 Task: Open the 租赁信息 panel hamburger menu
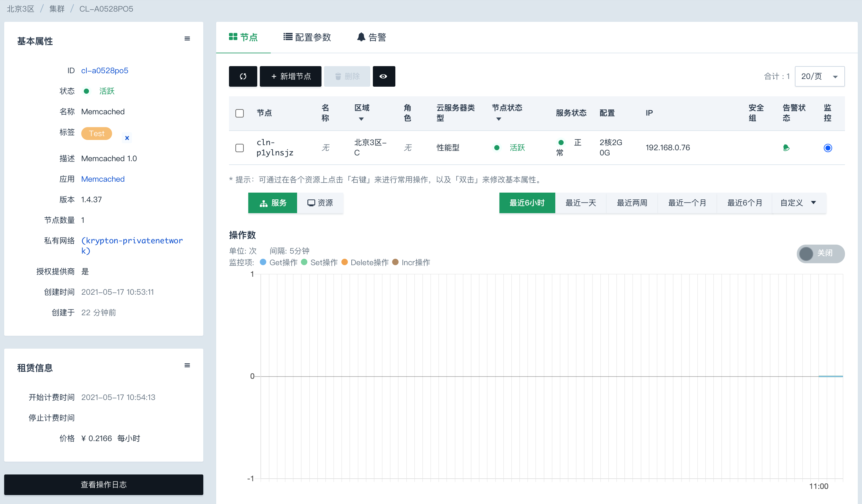[187, 366]
